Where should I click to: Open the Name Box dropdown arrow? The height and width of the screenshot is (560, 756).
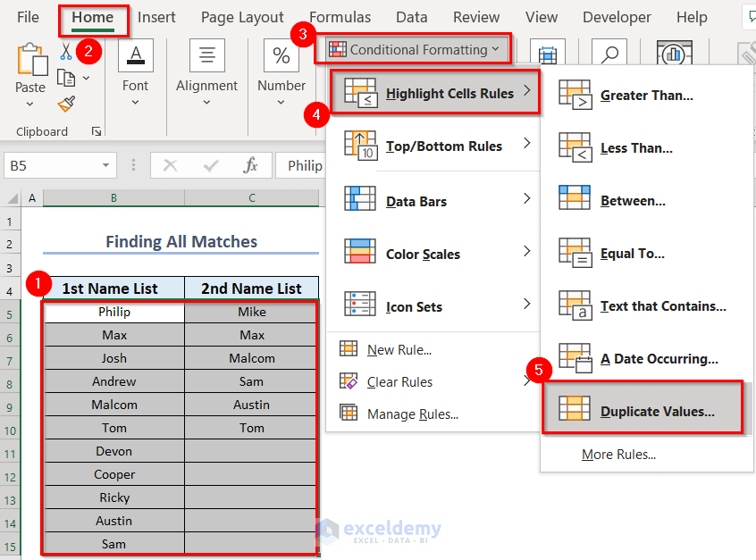coord(105,165)
